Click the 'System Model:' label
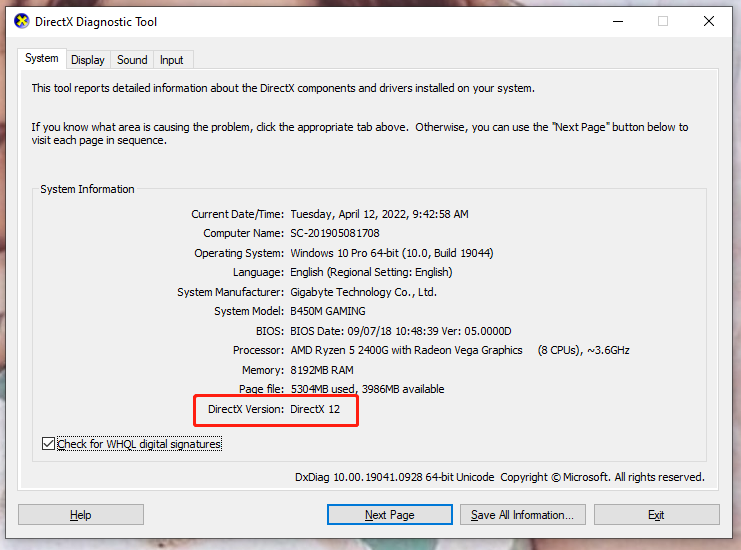741x550 pixels. coord(249,311)
